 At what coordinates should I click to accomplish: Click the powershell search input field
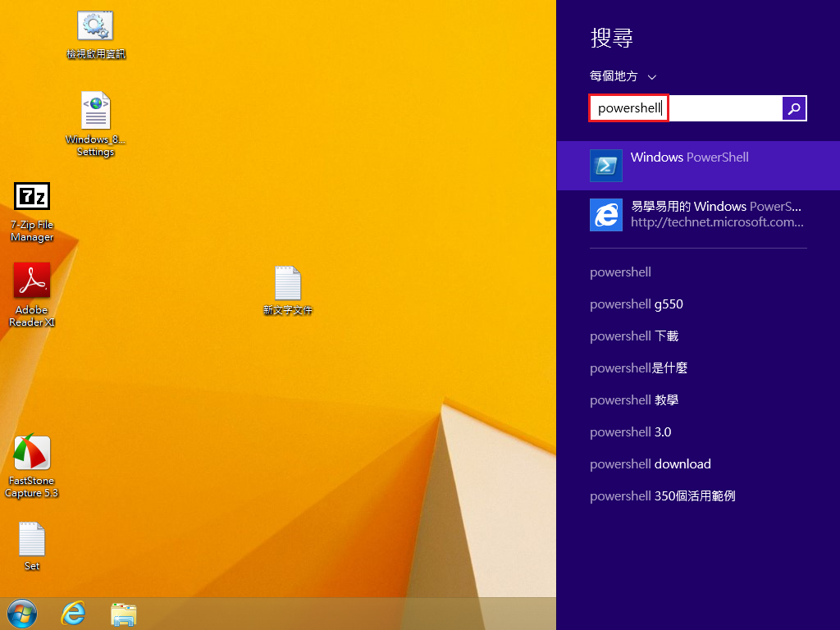tap(686, 108)
